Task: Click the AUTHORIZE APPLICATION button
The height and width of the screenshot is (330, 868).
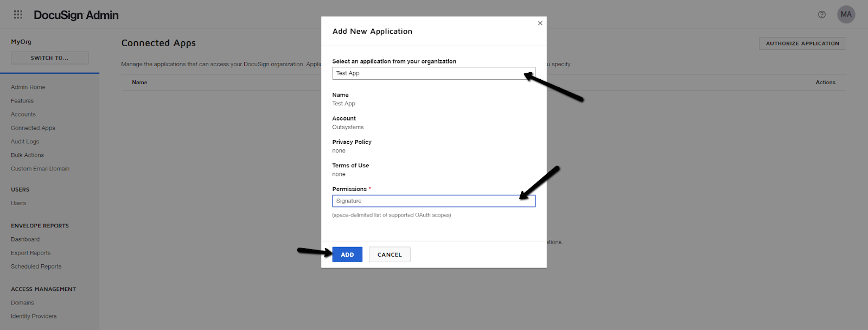Action: point(802,43)
